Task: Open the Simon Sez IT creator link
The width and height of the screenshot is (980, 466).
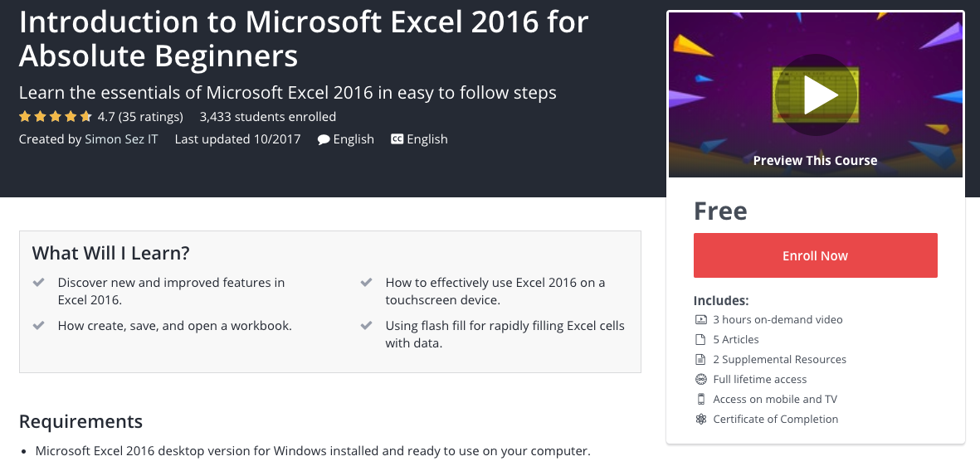Action: click(x=121, y=139)
